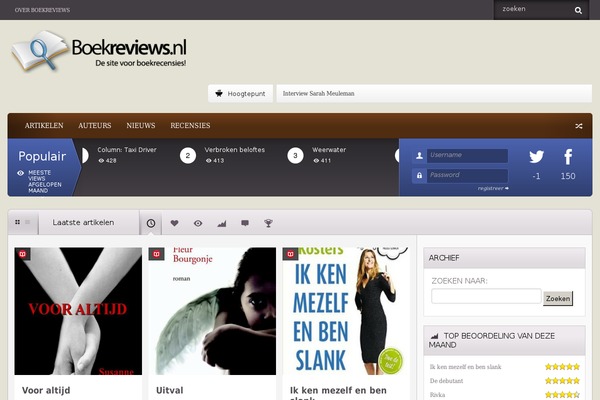Viewport: 600px width, 400px height.
Task: Click the Username input field
Action: point(467,155)
